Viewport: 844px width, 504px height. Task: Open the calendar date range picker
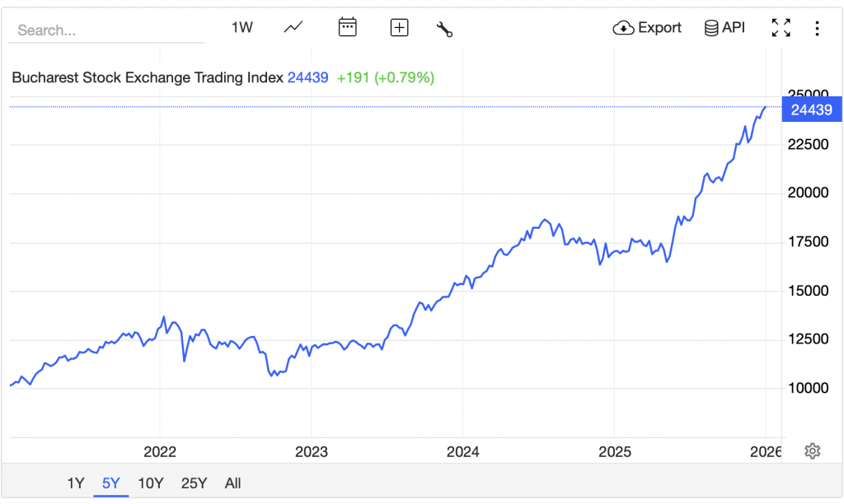347,28
